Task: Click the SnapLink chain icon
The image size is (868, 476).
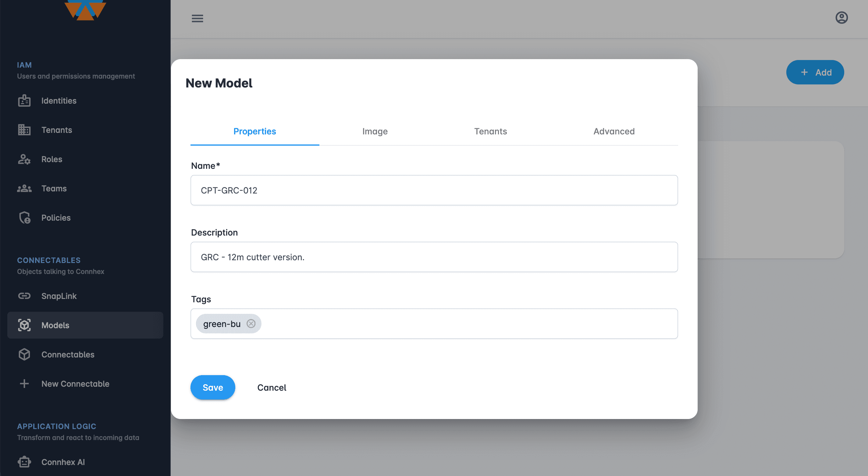Action: pos(24,296)
